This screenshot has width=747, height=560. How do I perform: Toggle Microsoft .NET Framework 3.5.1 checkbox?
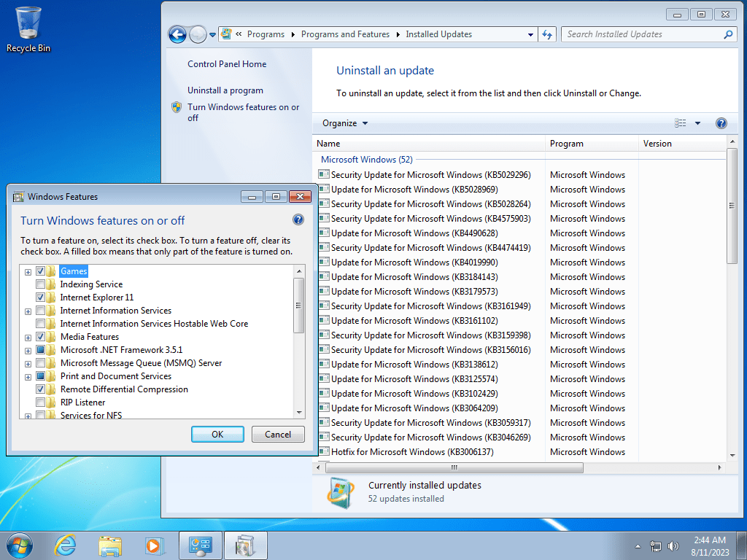pos(41,350)
